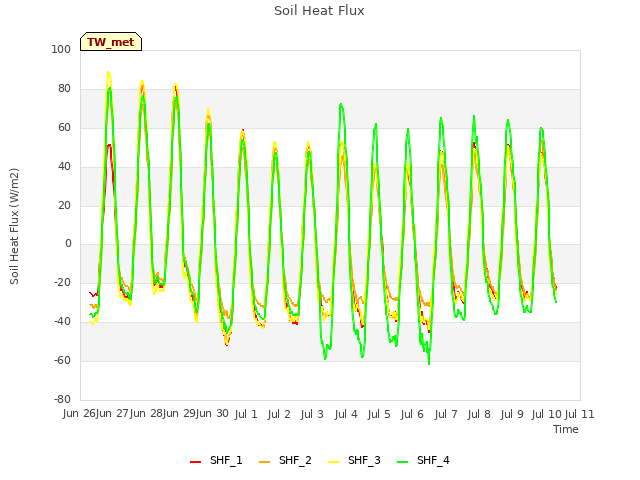Click the Jun 27 x-axis date label
This screenshot has height=480, width=640.
pos(113,414)
